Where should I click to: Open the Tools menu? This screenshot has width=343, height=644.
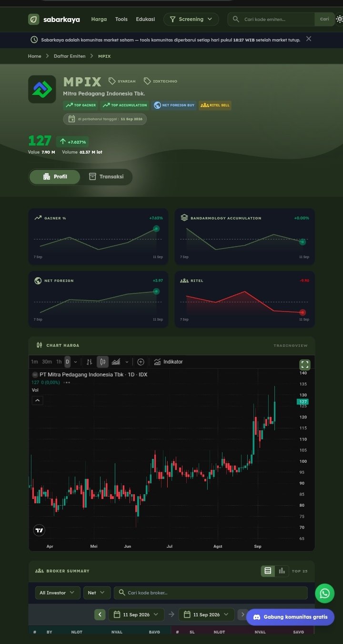(x=121, y=20)
